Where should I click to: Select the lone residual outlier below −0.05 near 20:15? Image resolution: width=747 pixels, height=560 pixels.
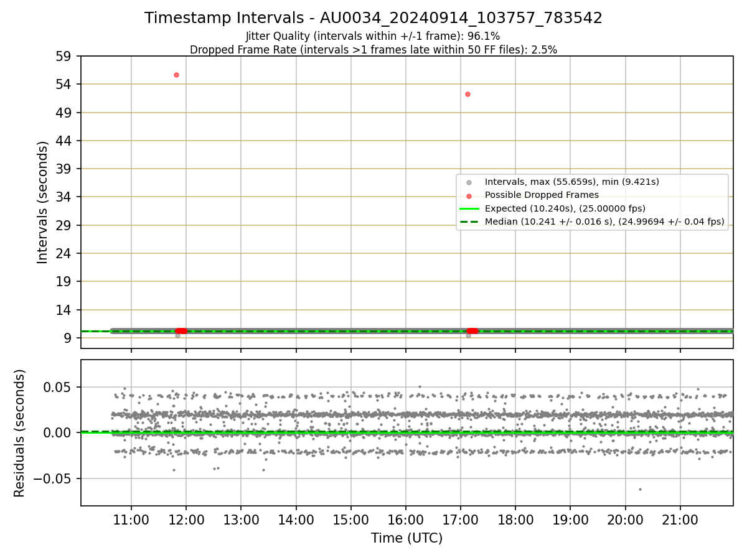(639, 489)
